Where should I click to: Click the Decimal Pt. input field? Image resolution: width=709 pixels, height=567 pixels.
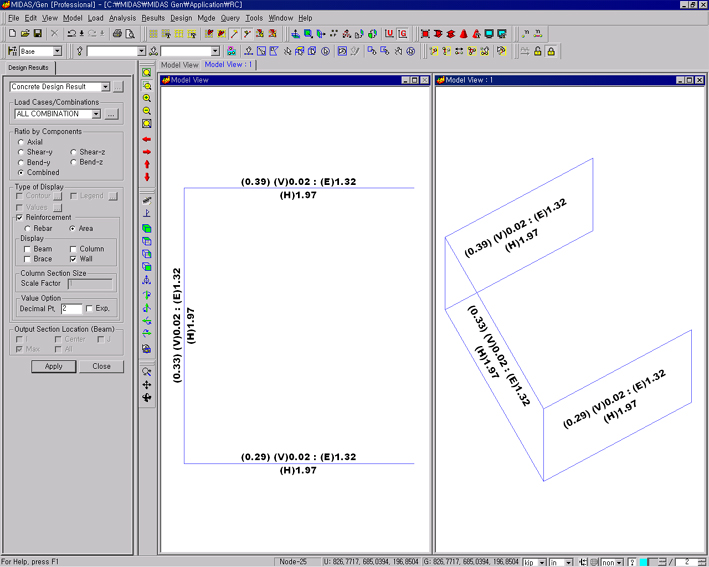coord(71,309)
